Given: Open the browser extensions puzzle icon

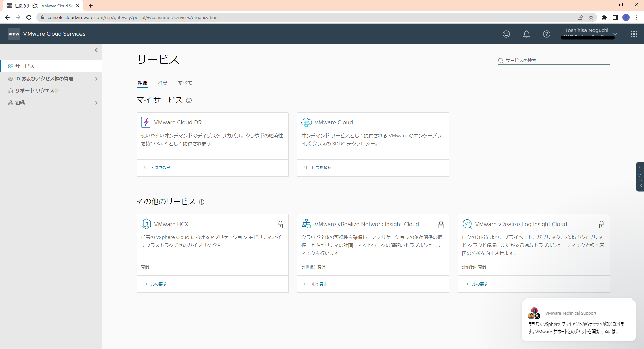Looking at the screenshot, I should [604, 17].
